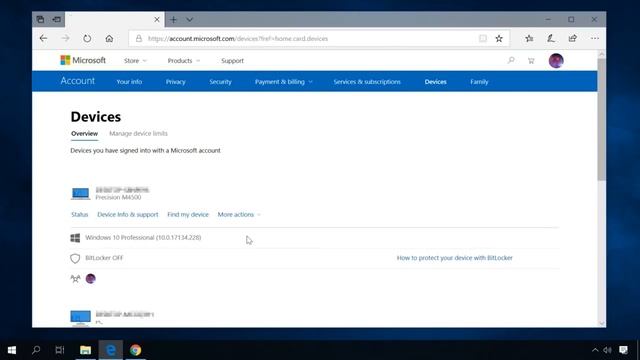Launch Chrome from taskbar
Screen dimensions: 640x360
136,350
